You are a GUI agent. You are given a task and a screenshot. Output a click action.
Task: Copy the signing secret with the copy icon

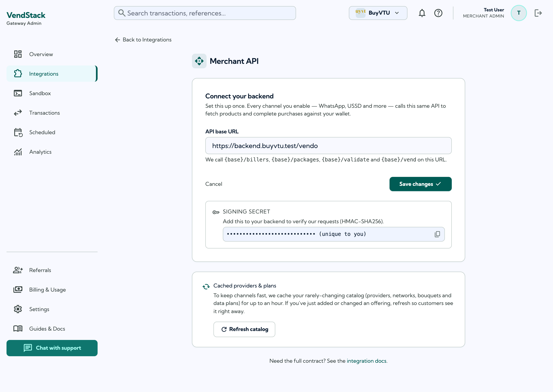(437, 234)
